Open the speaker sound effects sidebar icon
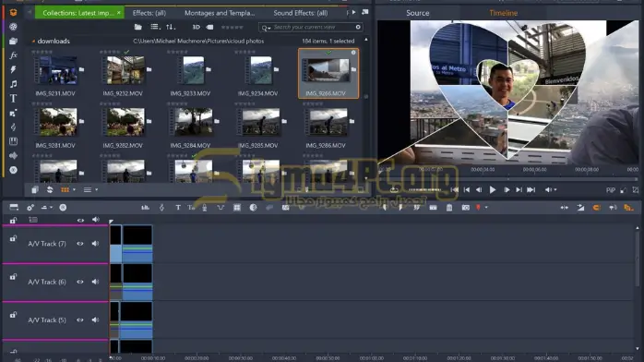The height and width of the screenshot is (362, 644). click(13, 156)
